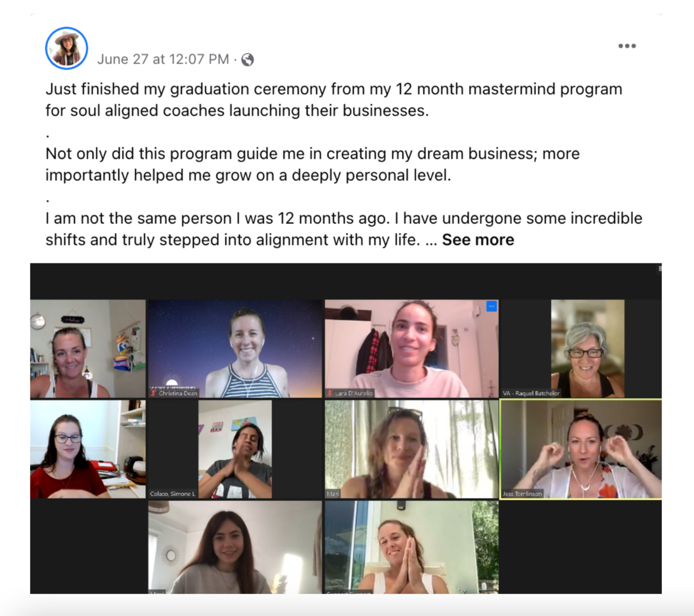Open the post options three-dot menu
Image resolution: width=694 pixels, height=616 pixels.
tap(627, 46)
